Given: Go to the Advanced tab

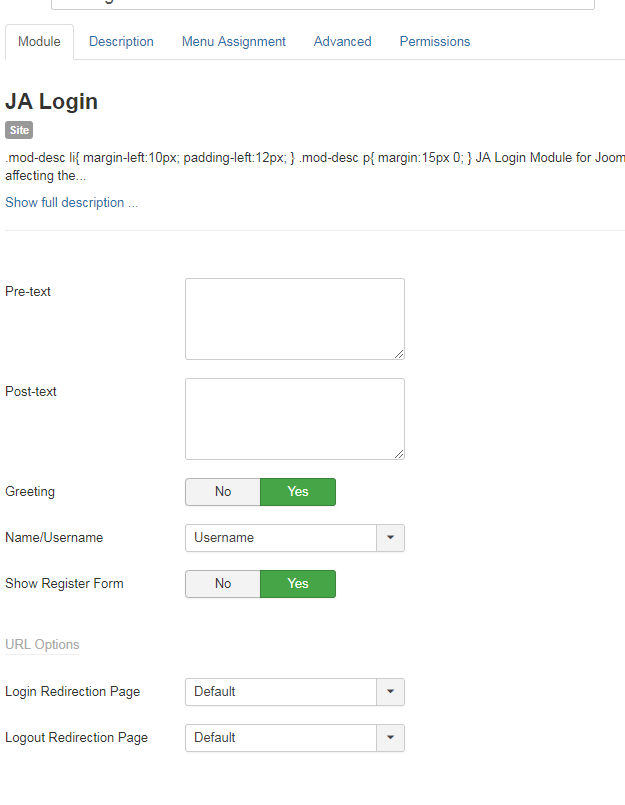Looking at the screenshot, I should [342, 42].
